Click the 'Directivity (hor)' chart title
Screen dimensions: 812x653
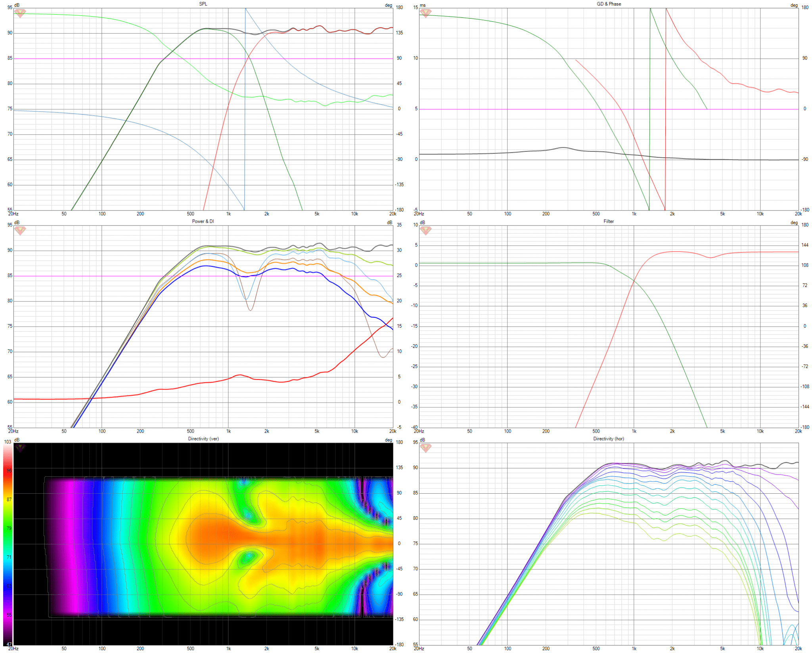click(609, 439)
